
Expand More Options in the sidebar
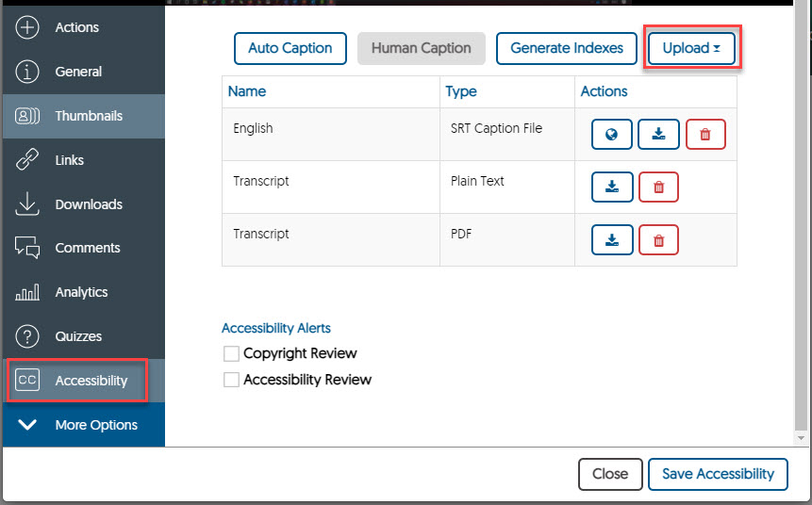[82, 425]
